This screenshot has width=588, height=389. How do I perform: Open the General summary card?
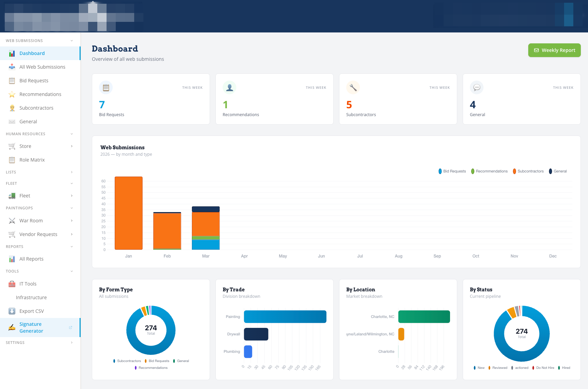tap(522, 99)
